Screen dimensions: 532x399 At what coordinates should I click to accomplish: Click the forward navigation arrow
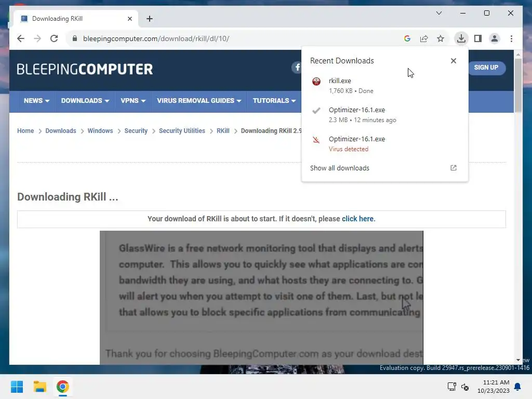[37, 38]
